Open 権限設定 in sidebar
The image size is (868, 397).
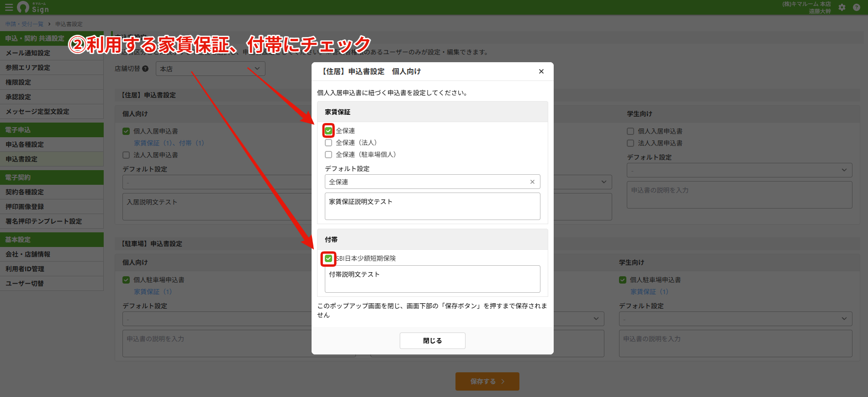[x=52, y=82]
